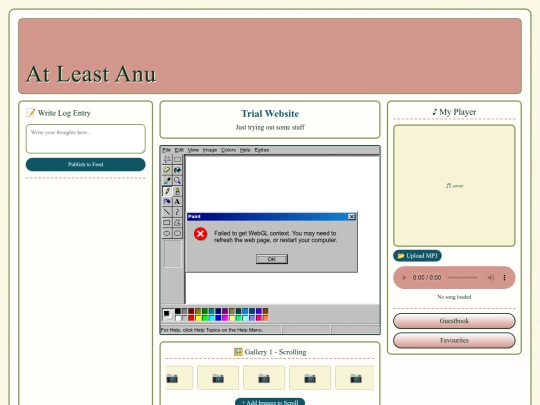Choose the Eraser tool in Paint
Screen dimensions: 540x405
(167, 170)
